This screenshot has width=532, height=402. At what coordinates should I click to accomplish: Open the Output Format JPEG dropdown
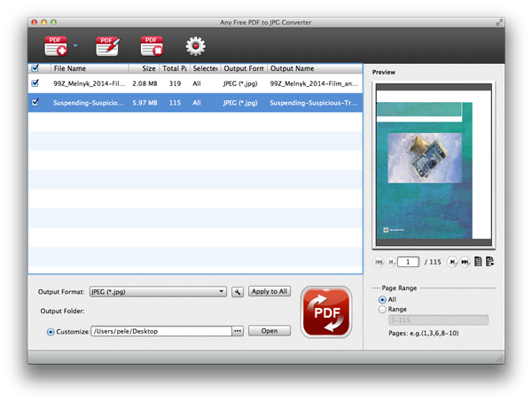158,292
